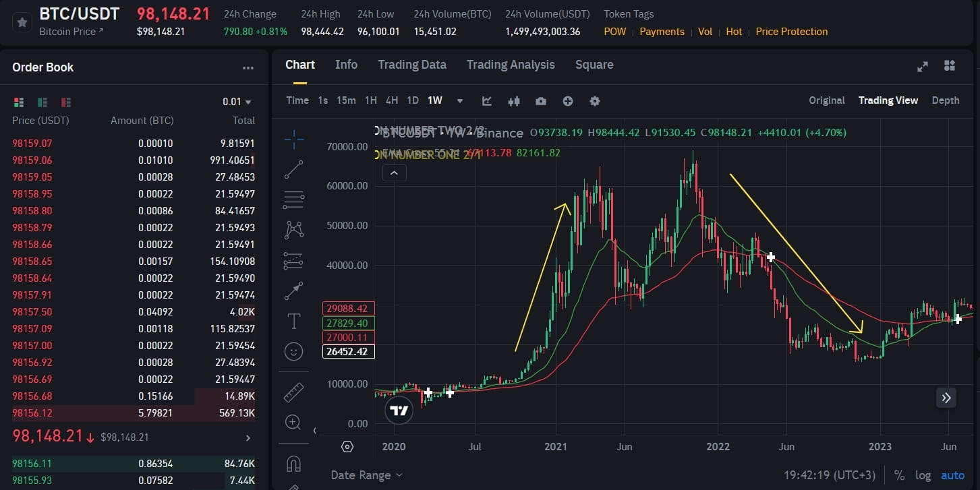Expand the Date Range dropdown
This screenshot has height=490, width=980.
[x=366, y=475]
